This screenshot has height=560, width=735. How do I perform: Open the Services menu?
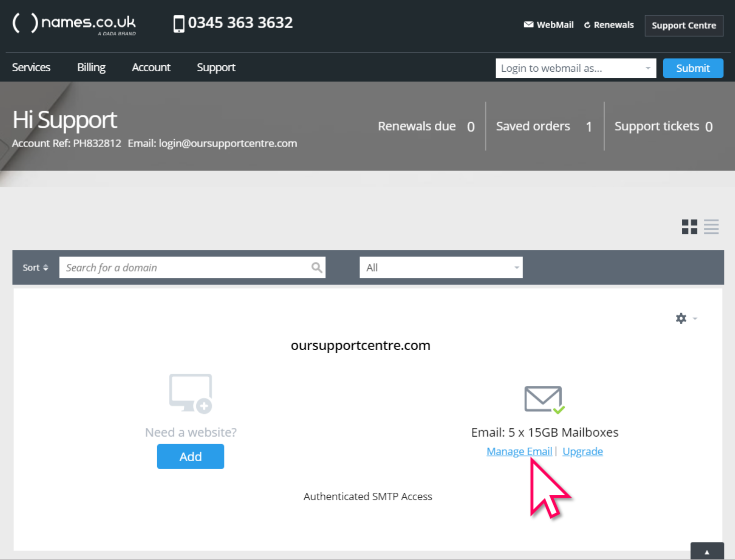point(31,67)
